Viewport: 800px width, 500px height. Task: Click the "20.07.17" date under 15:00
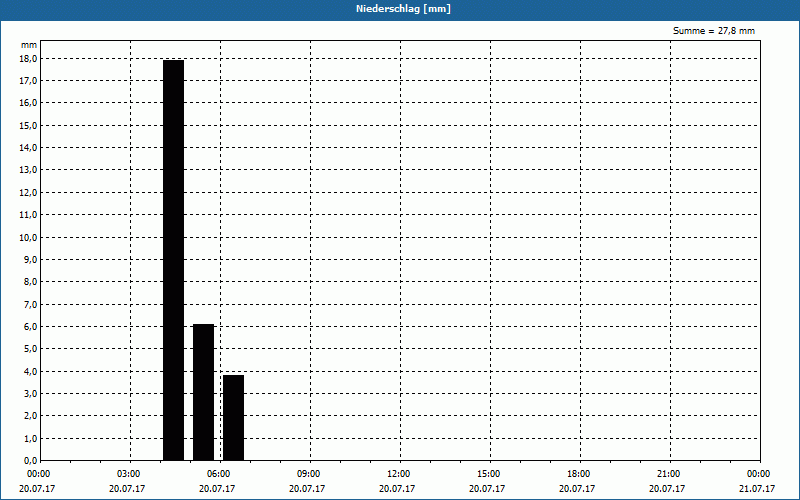click(x=487, y=488)
